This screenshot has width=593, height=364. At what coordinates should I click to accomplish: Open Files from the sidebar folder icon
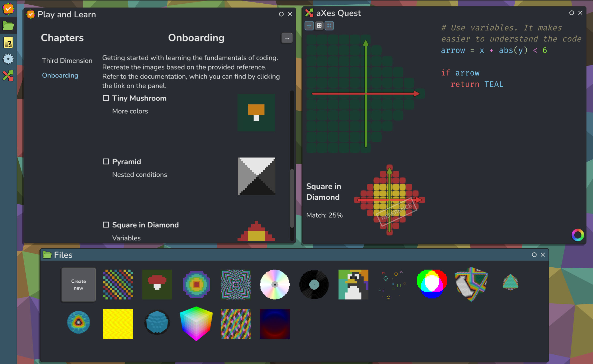8,26
